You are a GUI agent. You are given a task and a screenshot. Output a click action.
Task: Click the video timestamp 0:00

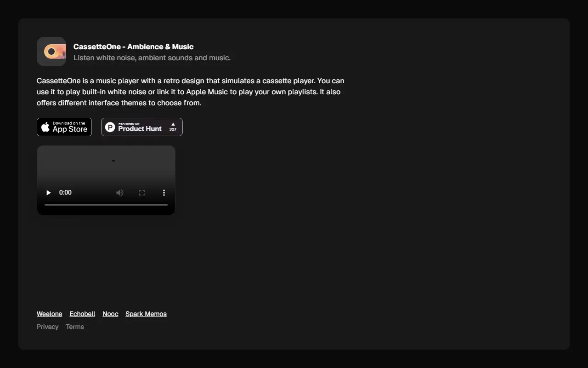(65, 192)
